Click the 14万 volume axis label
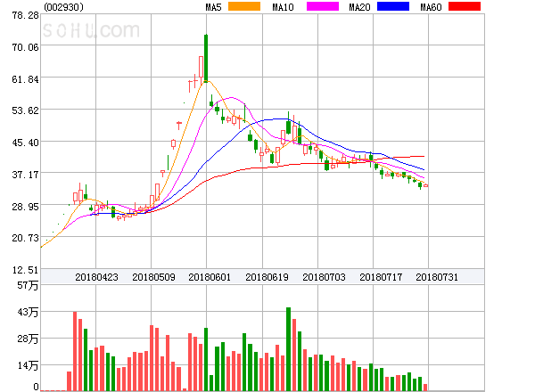The height and width of the screenshot is (392, 535). point(28,366)
